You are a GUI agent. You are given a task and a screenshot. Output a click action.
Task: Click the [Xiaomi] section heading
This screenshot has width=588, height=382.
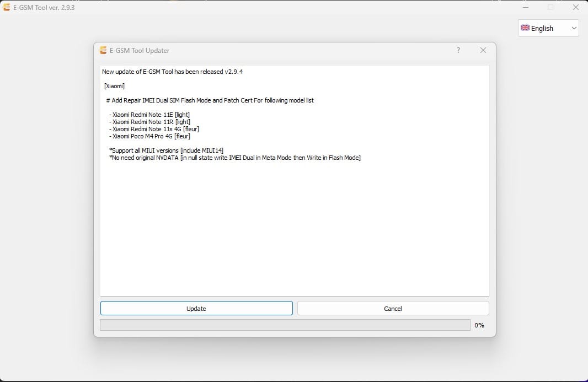pos(115,86)
